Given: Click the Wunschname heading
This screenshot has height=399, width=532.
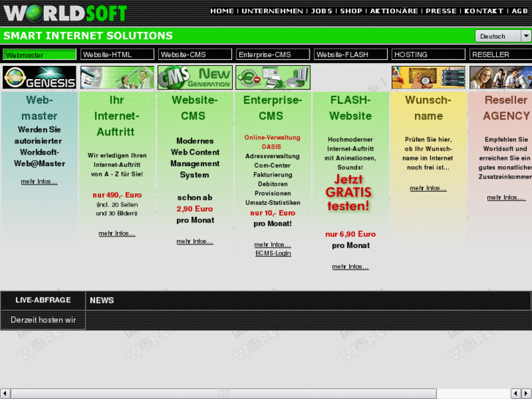Looking at the screenshot, I should coord(428,108).
